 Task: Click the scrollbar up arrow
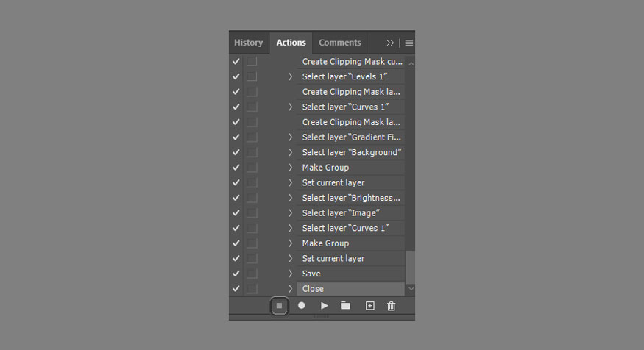411,63
